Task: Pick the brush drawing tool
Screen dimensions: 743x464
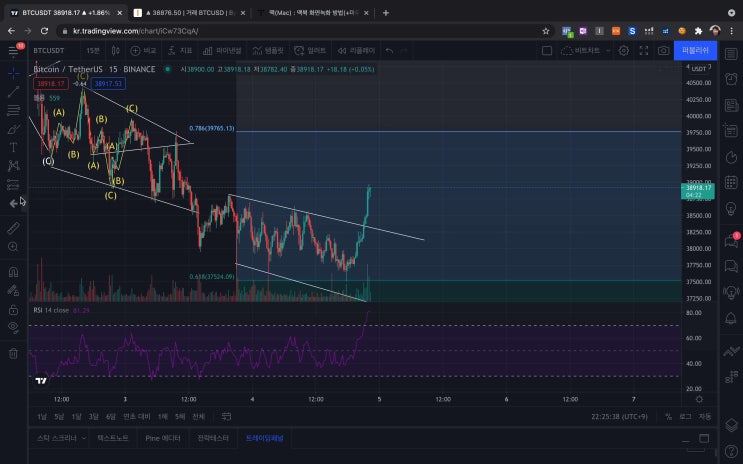Action: pyautogui.click(x=13, y=129)
